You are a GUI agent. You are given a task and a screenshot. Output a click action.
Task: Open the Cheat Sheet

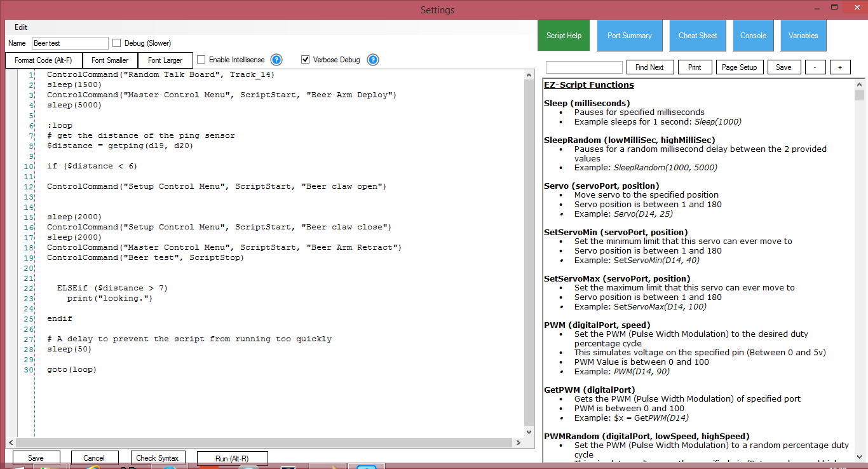pyautogui.click(x=697, y=35)
